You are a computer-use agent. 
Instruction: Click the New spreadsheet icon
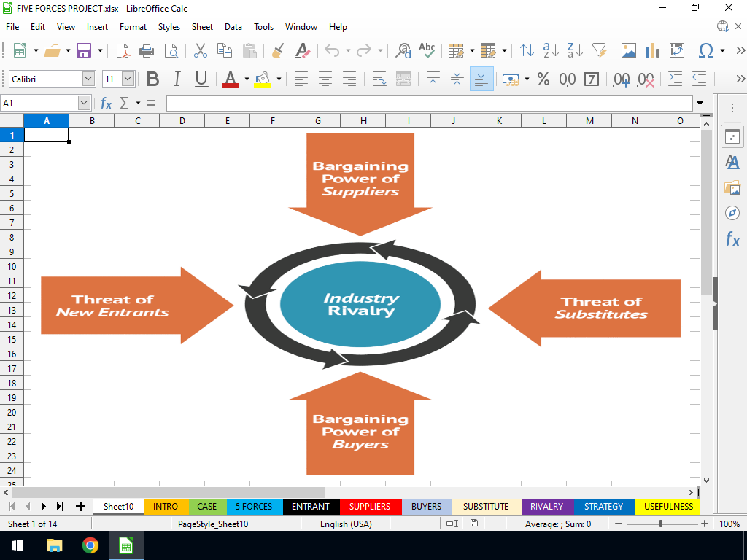20,50
